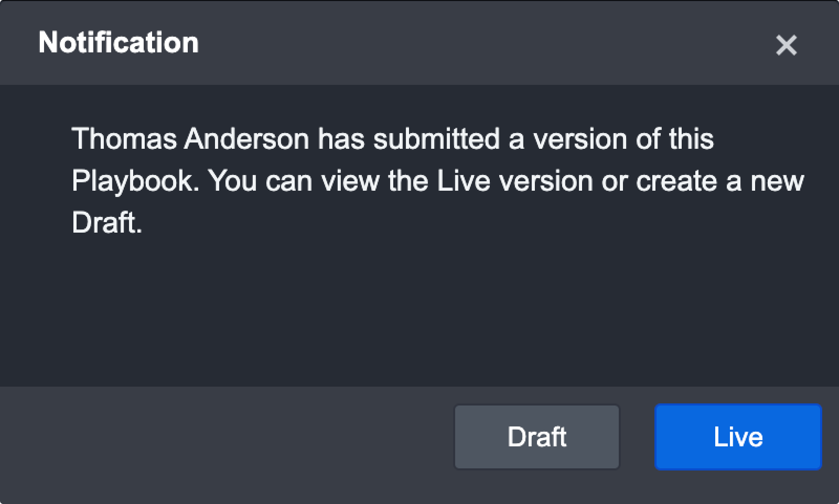Click the trailing word Draft in message

click(106, 223)
